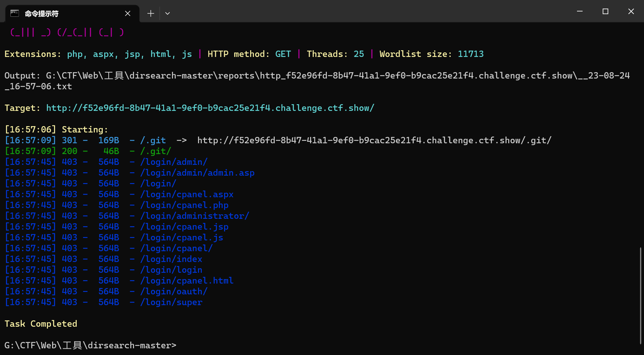Click the prompt line 'dirsearch-master>'

click(x=132, y=345)
